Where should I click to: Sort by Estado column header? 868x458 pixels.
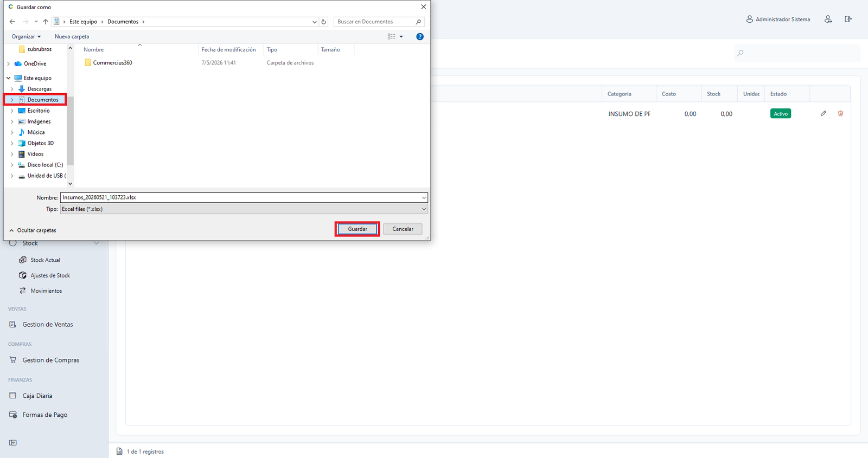[x=778, y=94]
